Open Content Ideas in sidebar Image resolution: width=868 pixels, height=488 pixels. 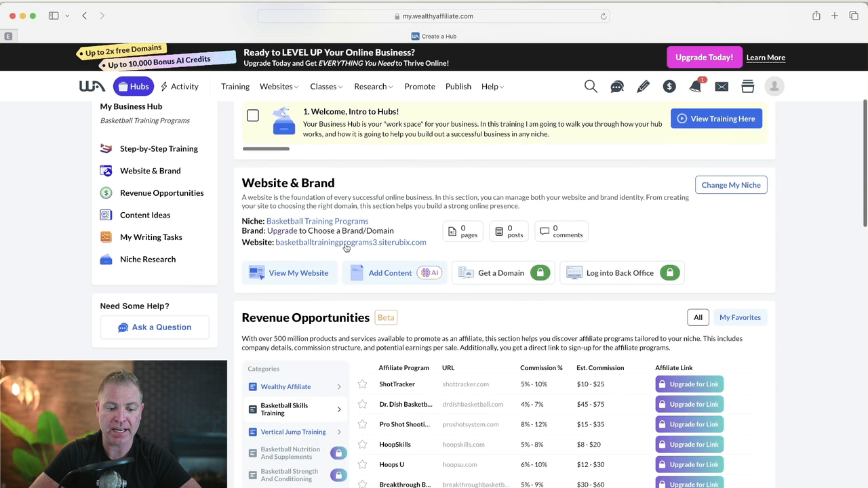coord(144,215)
